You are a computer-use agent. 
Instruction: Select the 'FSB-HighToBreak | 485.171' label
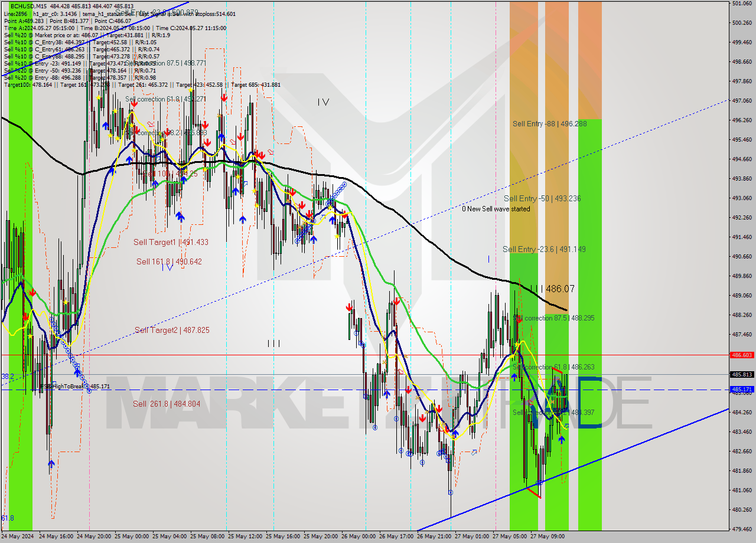click(x=74, y=387)
